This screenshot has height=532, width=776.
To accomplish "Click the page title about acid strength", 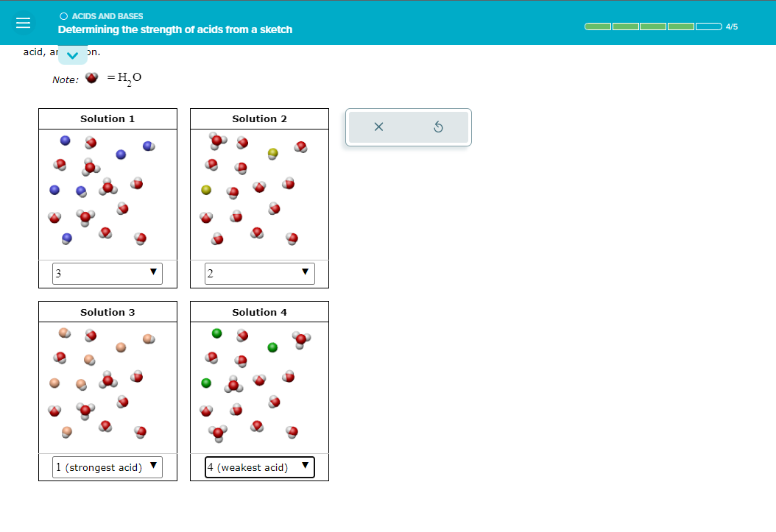I will (174, 29).
